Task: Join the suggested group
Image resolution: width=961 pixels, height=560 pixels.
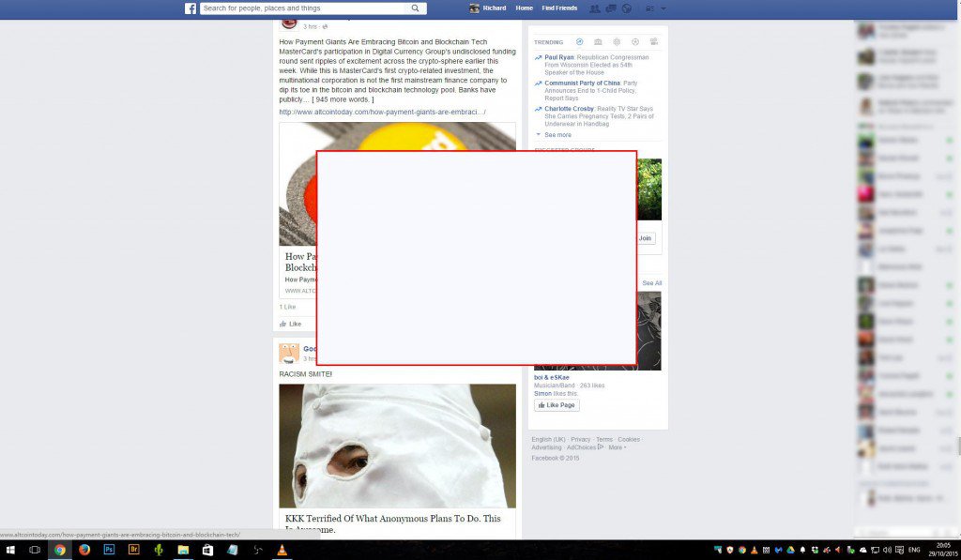Action: (646, 238)
